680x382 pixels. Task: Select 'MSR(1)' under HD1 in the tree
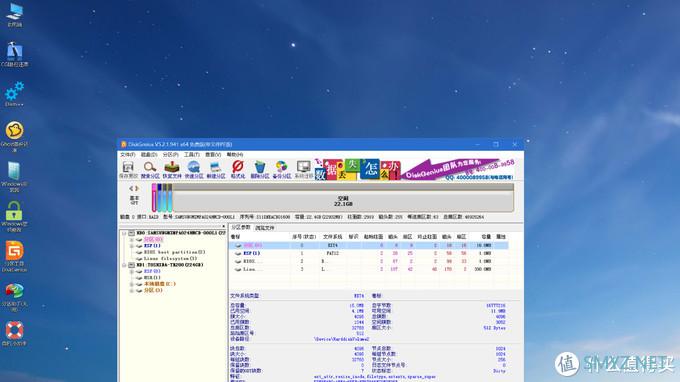152,278
